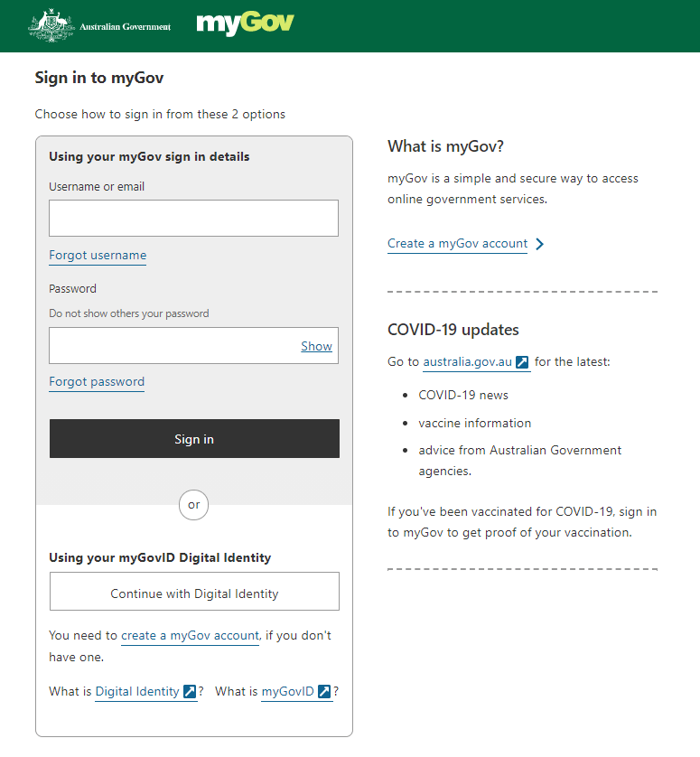Viewport: 700px width, 757px height.
Task: Click the myGov logo in the header
Action: tap(245, 24)
